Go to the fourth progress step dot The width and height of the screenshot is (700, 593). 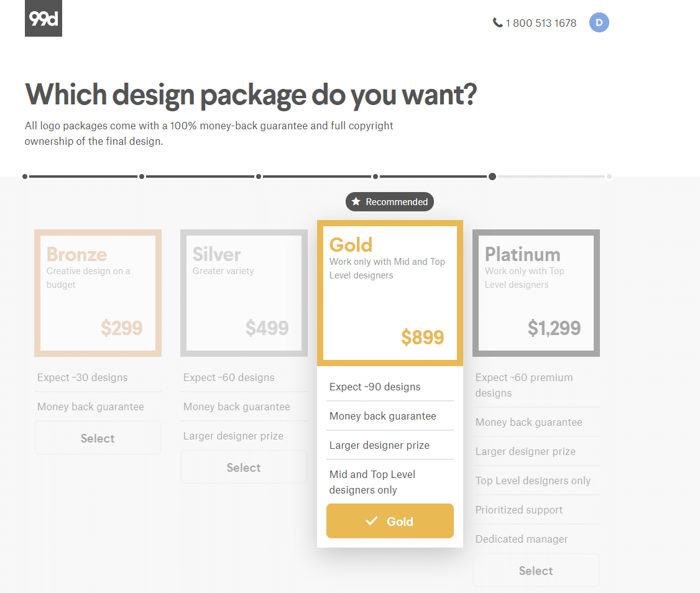point(375,177)
